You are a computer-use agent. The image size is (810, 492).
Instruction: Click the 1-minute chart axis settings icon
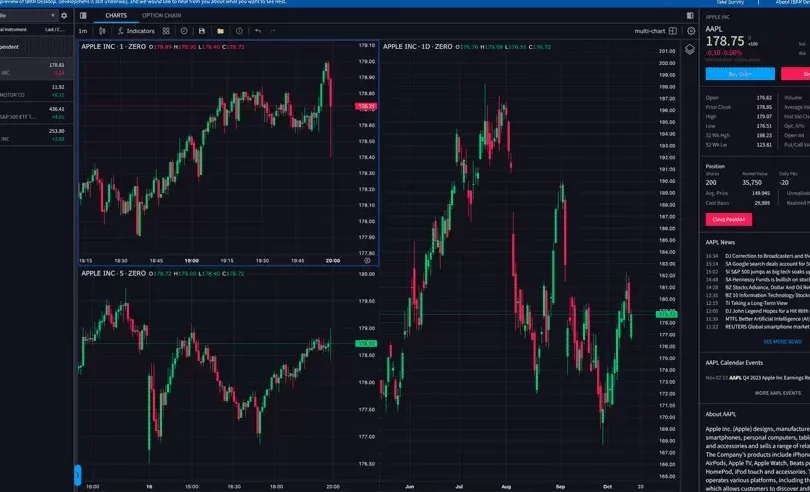[367, 260]
